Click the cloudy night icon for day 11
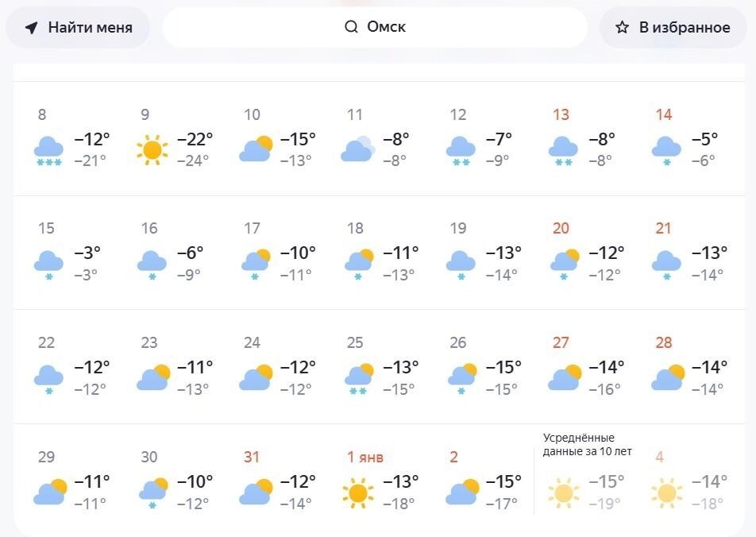 point(357,149)
